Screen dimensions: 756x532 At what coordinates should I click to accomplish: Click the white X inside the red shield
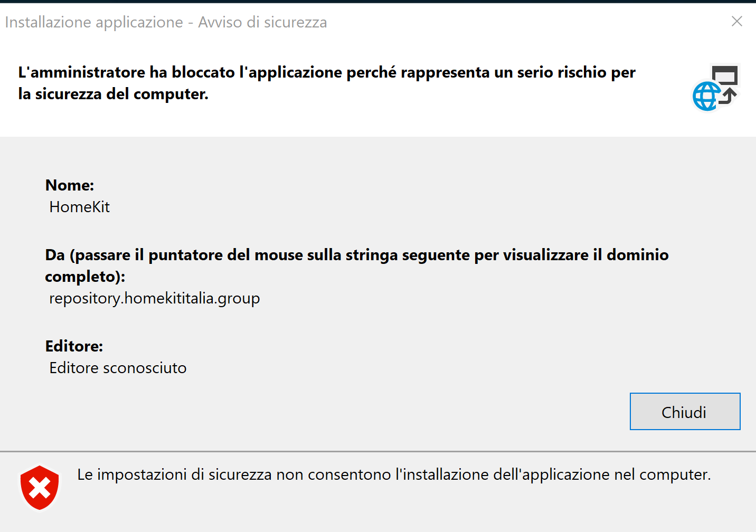(x=40, y=488)
